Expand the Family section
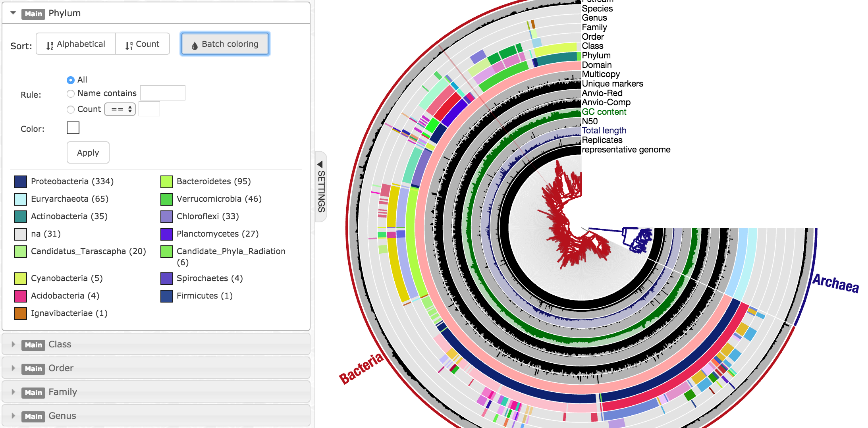The image size is (868, 428). tap(14, 392)
